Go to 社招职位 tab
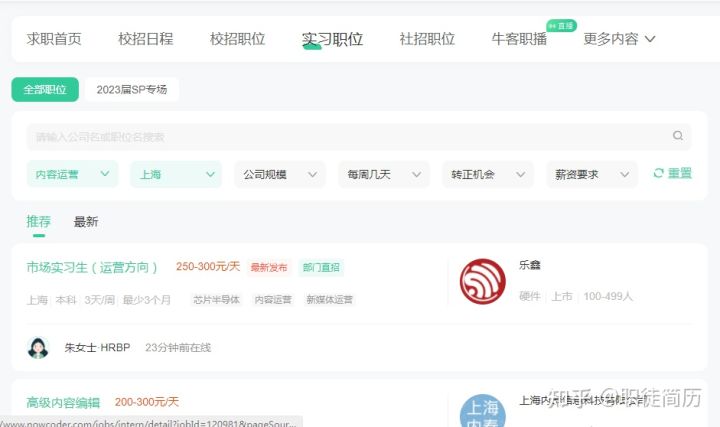 click(427, 39)
